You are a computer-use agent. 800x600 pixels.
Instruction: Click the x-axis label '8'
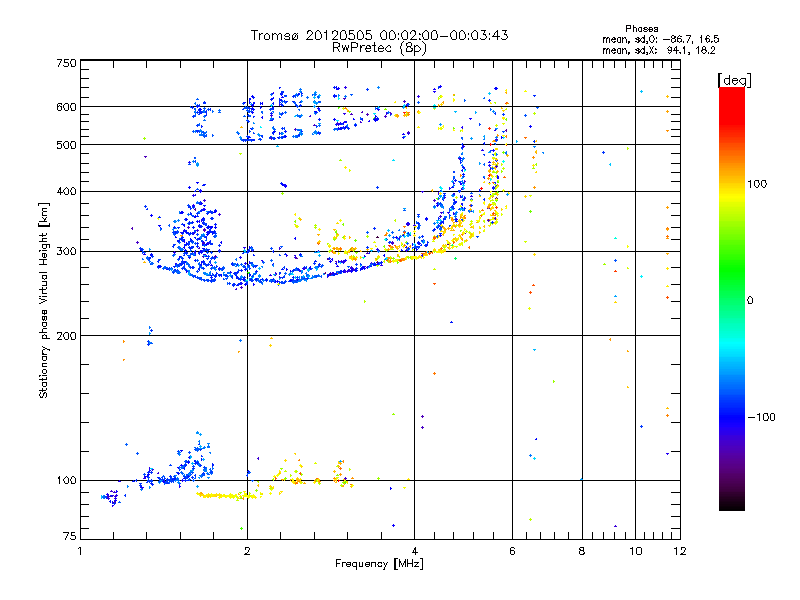click(582, 551)
